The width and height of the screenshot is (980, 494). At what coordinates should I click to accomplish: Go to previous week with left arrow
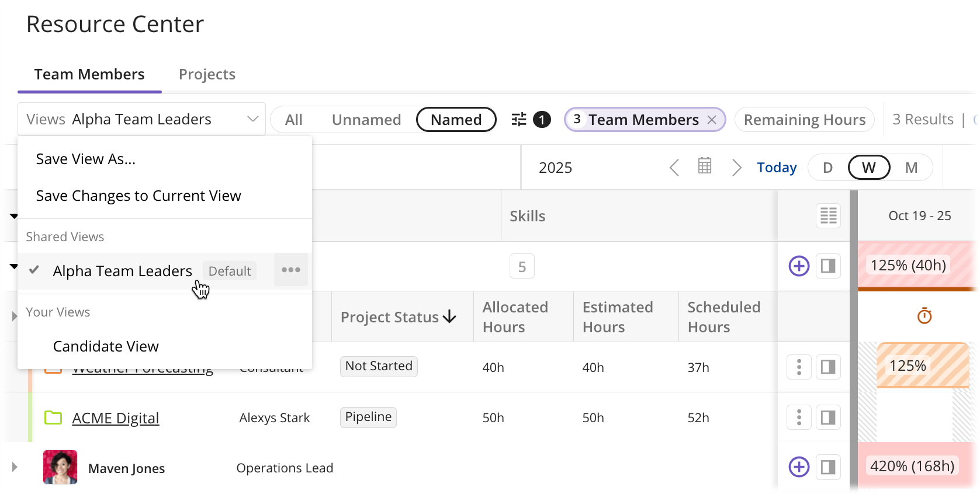674,168
